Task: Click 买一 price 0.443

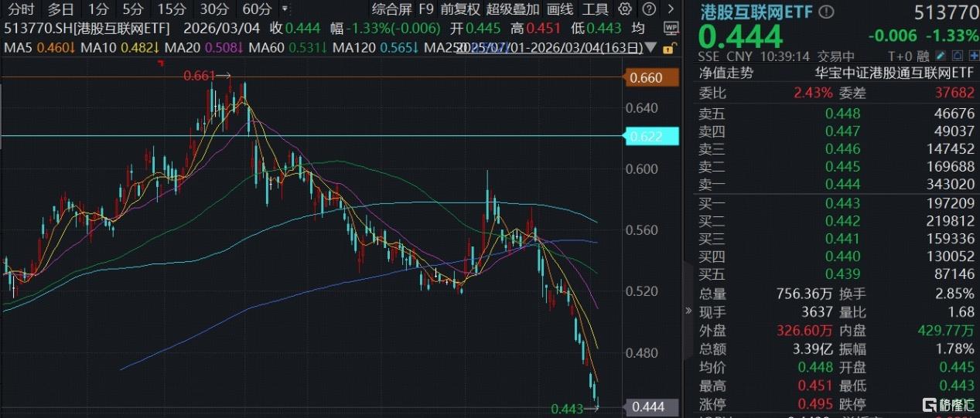Action: click(x=842, y=202)
